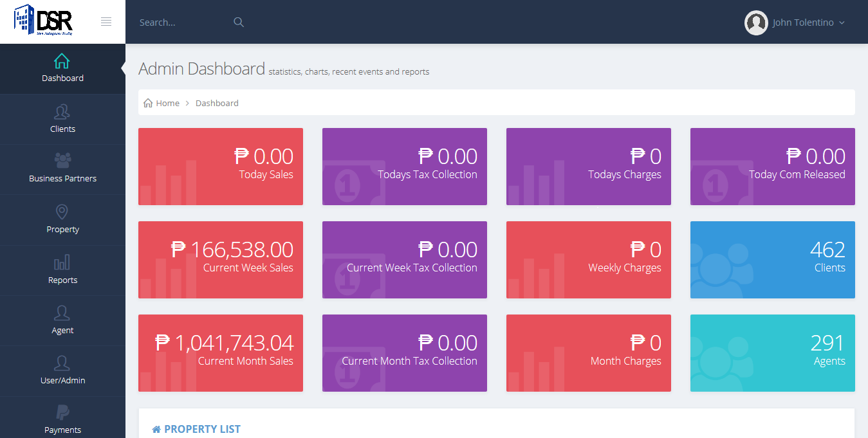Click the Agent person icon
Viewport: 868px width, 438px height.
coord(62,313)
